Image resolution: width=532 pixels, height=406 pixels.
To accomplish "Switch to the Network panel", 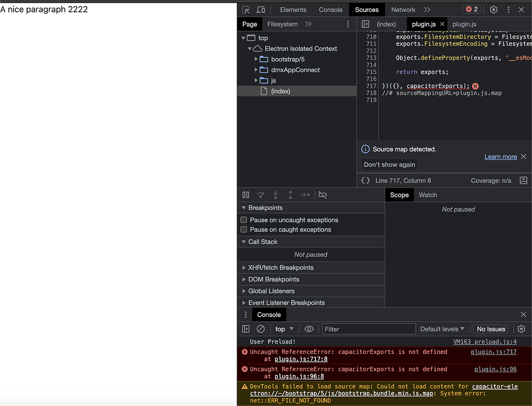I will tap(403, 9).
